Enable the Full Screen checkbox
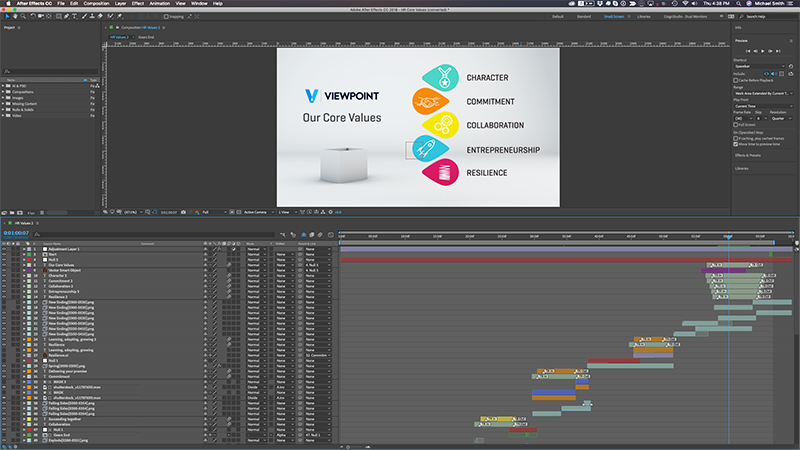Image resolution: width=800 pixels, height=450 pixels. (736, 125)
